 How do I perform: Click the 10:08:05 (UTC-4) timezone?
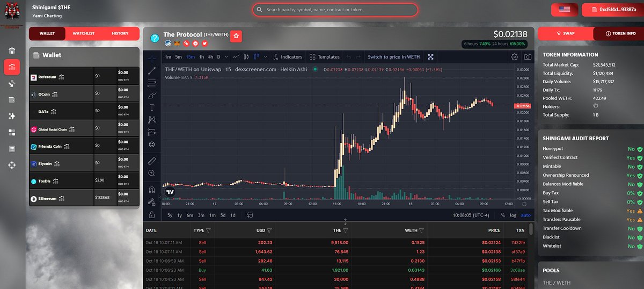coord(472,215)
